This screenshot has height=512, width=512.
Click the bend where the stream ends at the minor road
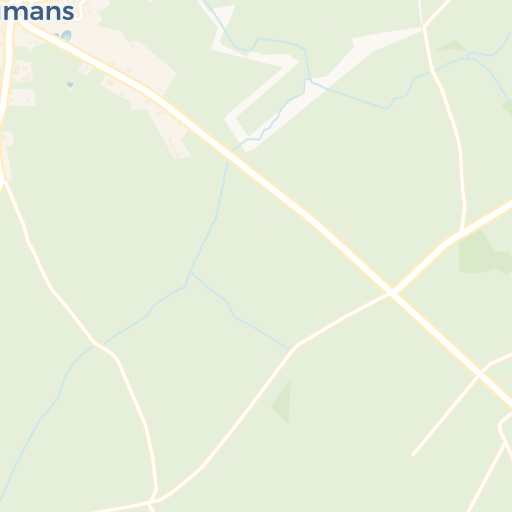click(x=291, y=349)
